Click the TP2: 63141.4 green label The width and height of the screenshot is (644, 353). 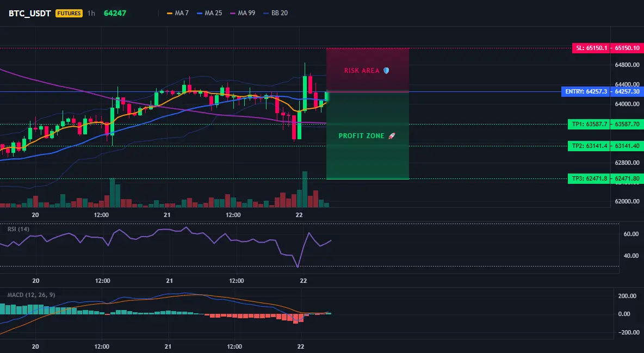click(589, 146)
